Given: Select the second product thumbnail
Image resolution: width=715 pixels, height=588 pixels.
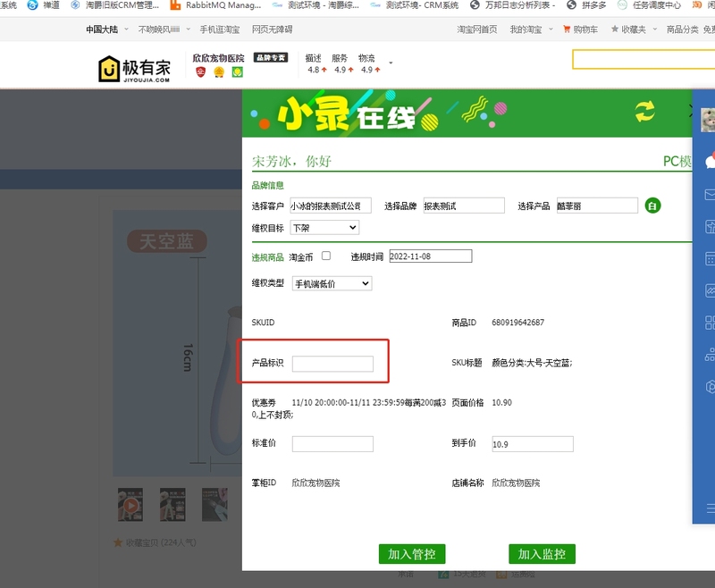Looking at the screenshot, I should click(x=172, y=505).
